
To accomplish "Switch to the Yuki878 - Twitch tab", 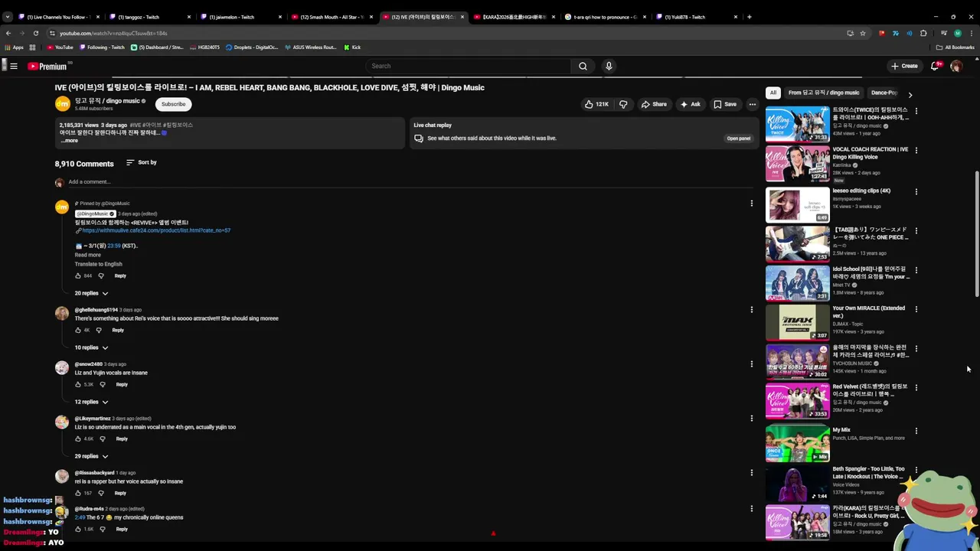I will pos(695,17).
